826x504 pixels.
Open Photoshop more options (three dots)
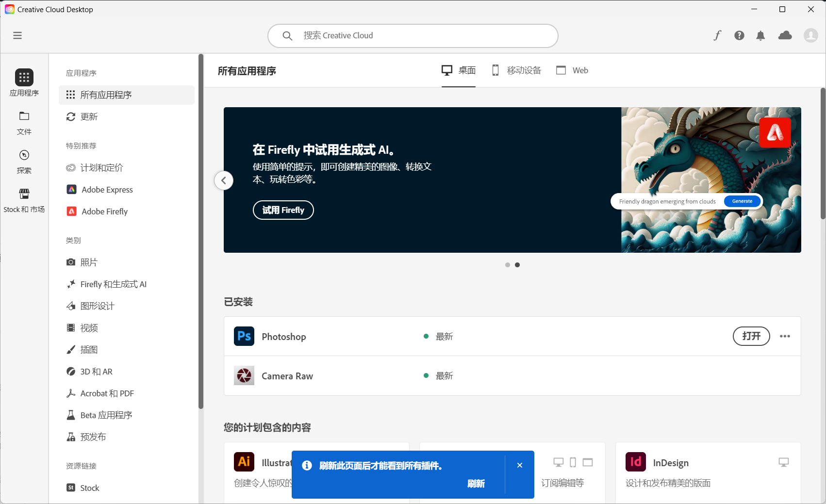tap(785, 336)
